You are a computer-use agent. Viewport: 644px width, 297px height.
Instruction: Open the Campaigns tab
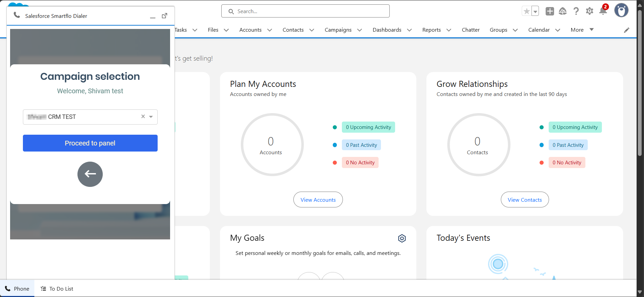[338, 30]
